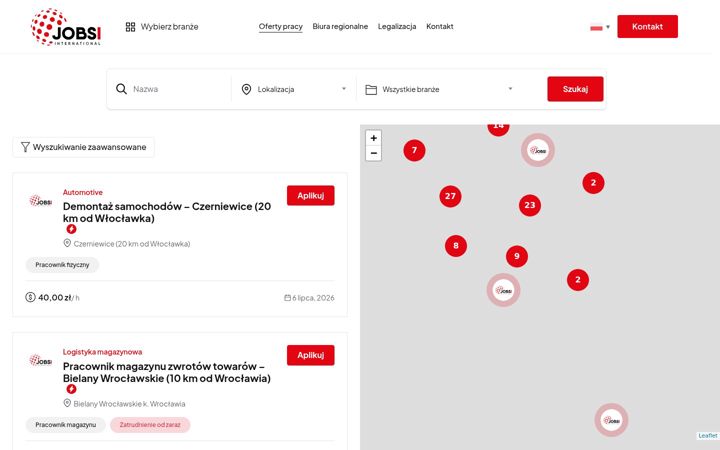Viewport: 720px width, 450px height.
Task: Click company logo on Demontaż samochodów card
Action: [x=40, y=201]
